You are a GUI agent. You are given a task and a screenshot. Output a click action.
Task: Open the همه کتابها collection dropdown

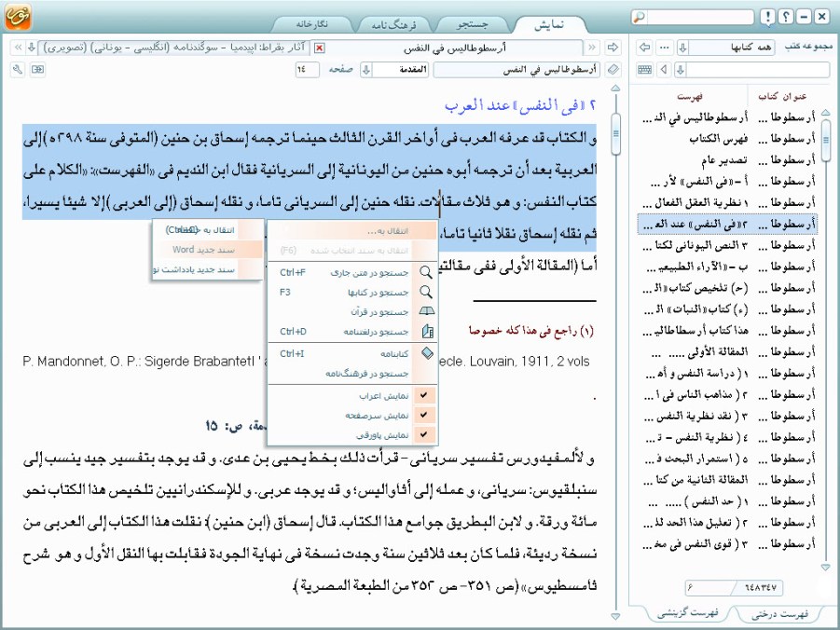point(682,48)
